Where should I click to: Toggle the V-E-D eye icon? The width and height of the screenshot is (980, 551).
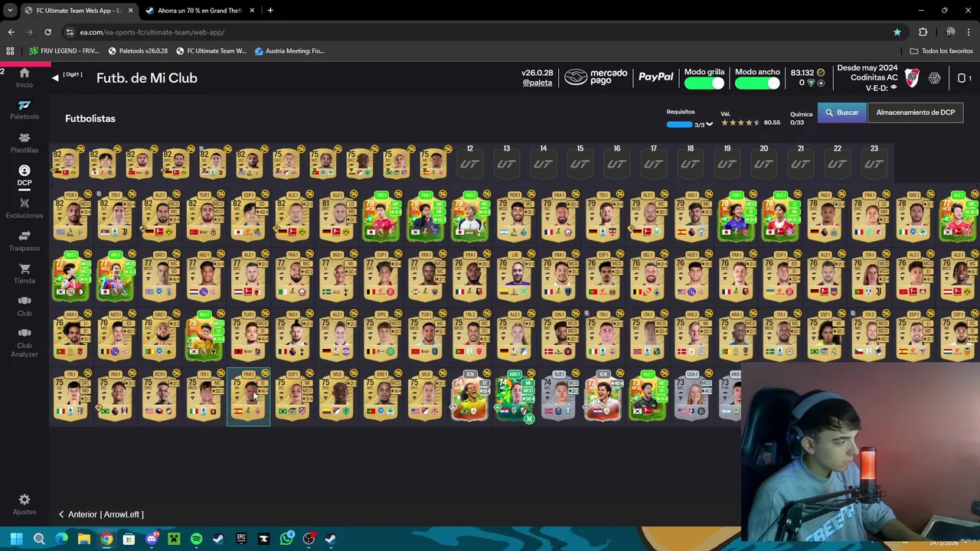tap(893, 88)
